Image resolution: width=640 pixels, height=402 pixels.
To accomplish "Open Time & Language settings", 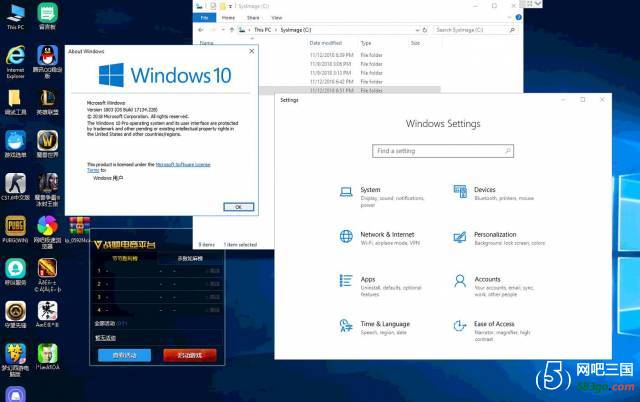I will pos(375,327).
